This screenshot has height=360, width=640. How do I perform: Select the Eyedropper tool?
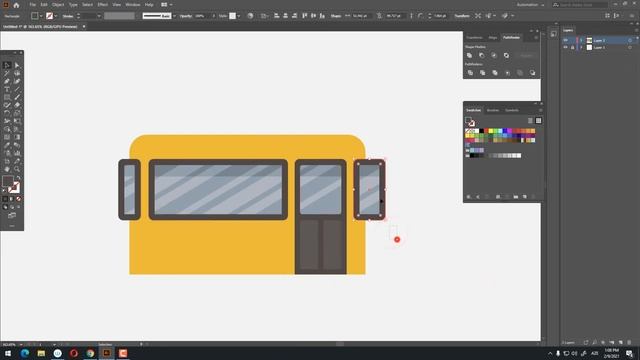point(7,145)
